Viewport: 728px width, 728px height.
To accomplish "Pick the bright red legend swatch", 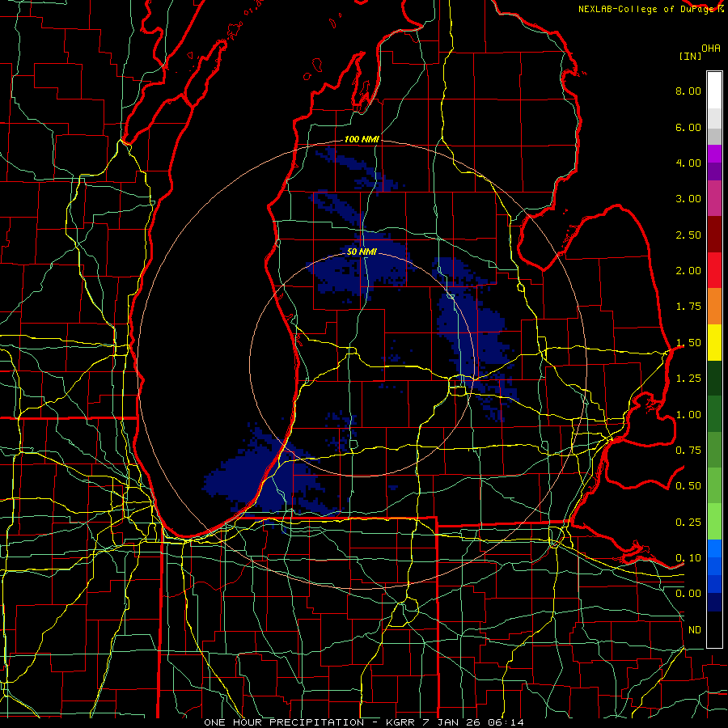I will point(714,270).
